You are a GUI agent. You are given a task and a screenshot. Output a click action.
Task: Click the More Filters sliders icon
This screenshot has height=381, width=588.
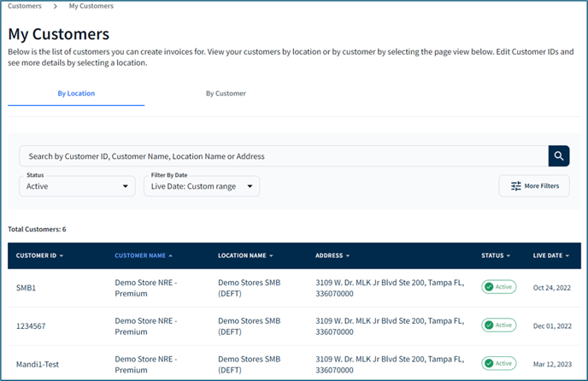click(516, 186)
